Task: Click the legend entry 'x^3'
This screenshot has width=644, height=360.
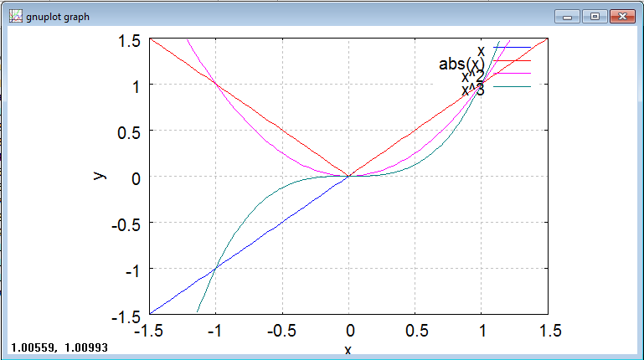Action: (x=472, y=90)
